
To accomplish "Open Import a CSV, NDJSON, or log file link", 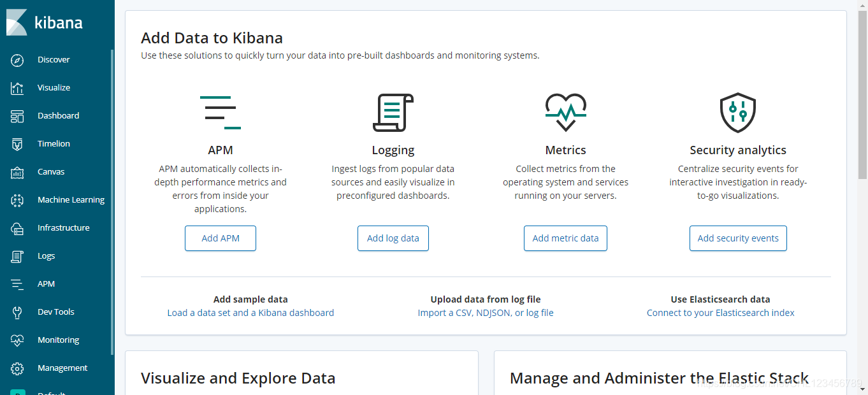I will click(486, 313).
